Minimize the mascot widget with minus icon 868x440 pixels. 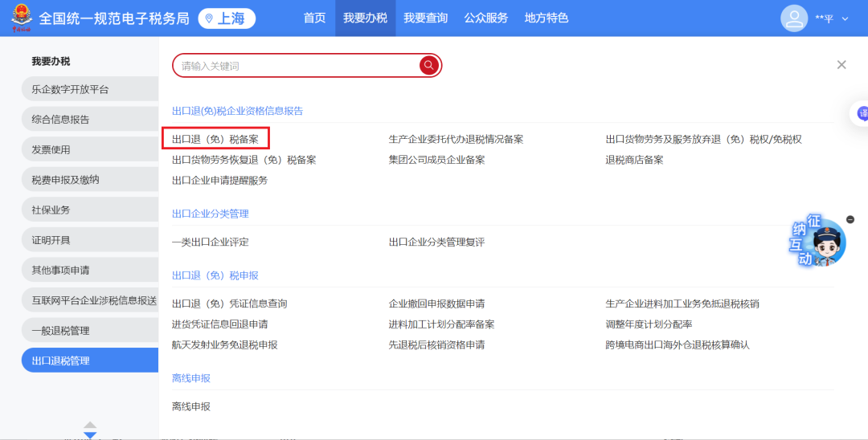tap(850, 219)
